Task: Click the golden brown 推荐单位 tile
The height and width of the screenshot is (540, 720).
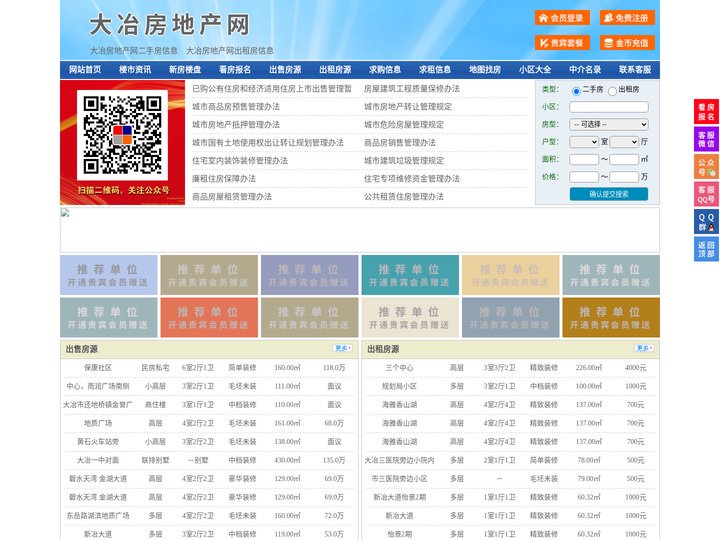Action: pos(611,317)
